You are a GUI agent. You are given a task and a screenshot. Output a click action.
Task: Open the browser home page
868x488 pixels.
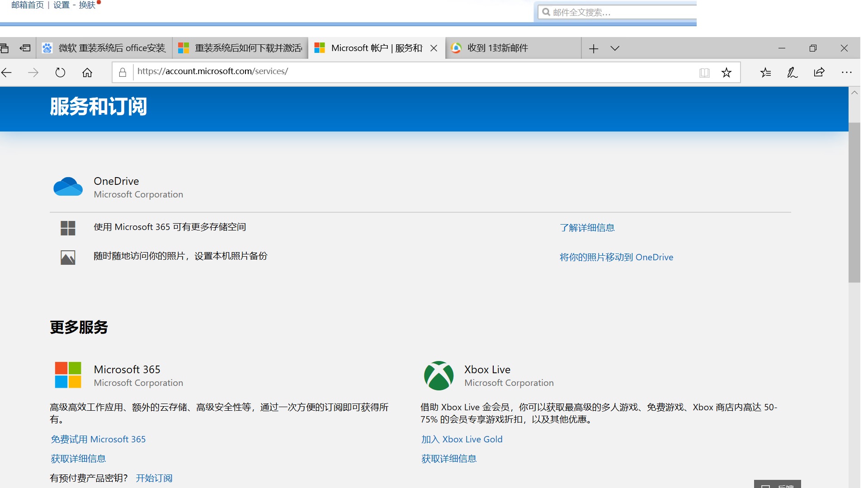point(87,72)
